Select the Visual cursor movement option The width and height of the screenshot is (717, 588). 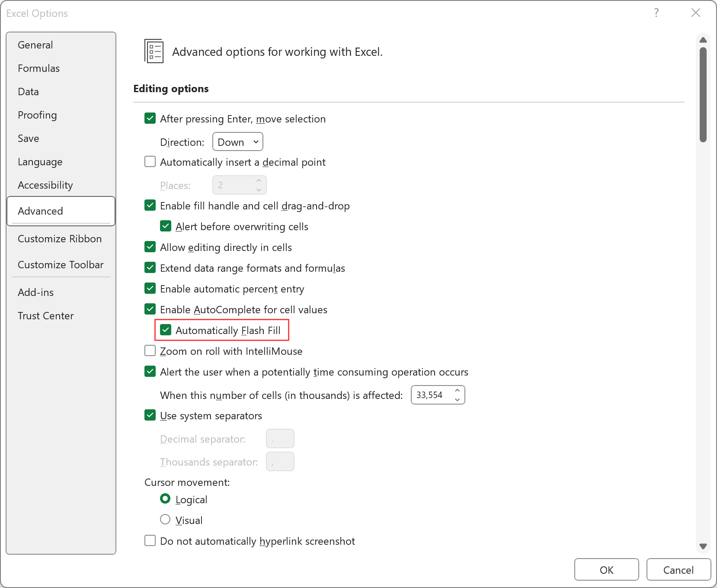tap(165, 520)
